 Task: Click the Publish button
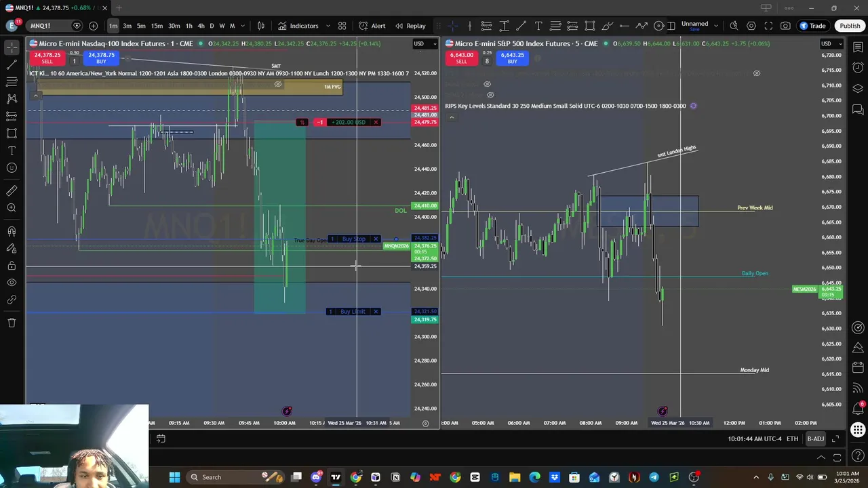coord(850,26)
